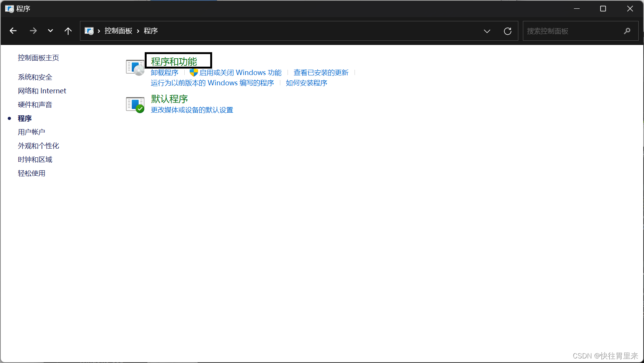Screen dimensions: 644x363
Task: Click 卸载程序 link
Action: [165, 73]
